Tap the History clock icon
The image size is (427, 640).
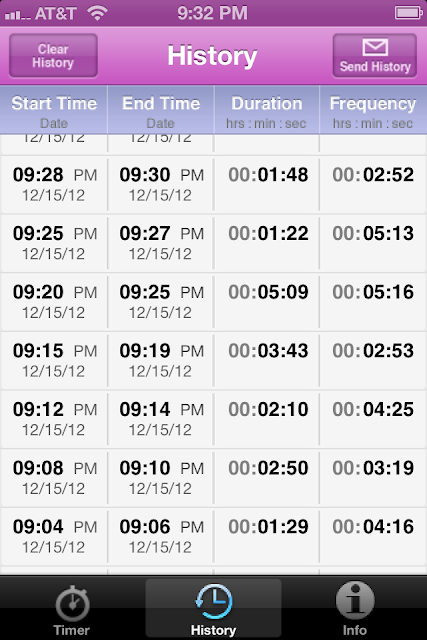click(214, 601)
